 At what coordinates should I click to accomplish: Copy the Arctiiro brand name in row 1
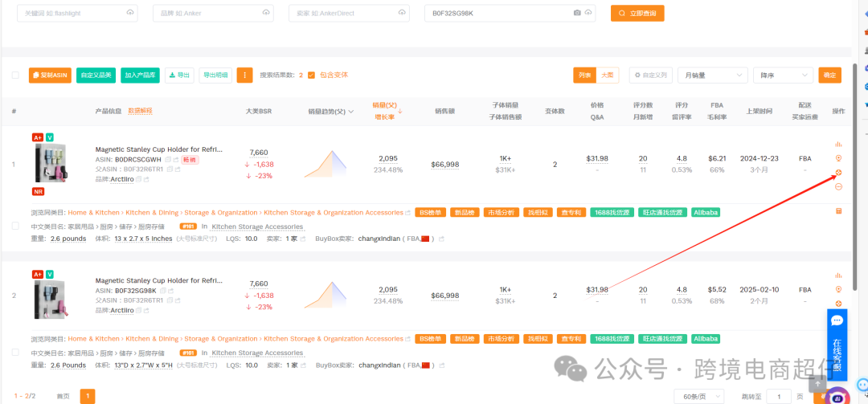(139, 179)
